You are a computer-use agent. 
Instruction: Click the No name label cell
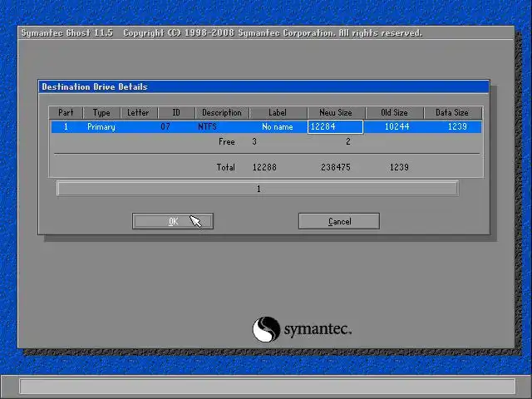pyautogui.click(x=278, y=127)
